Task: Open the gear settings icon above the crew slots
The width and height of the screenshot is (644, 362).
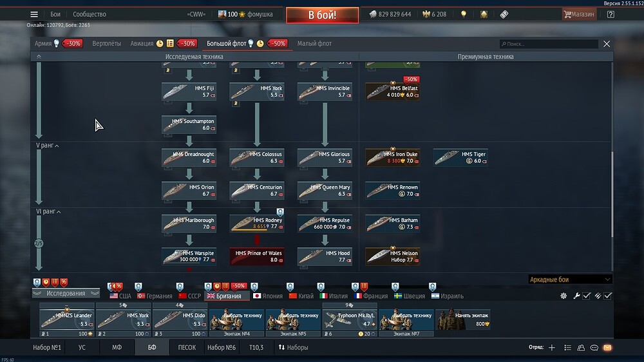Action: tap(563, 296)
